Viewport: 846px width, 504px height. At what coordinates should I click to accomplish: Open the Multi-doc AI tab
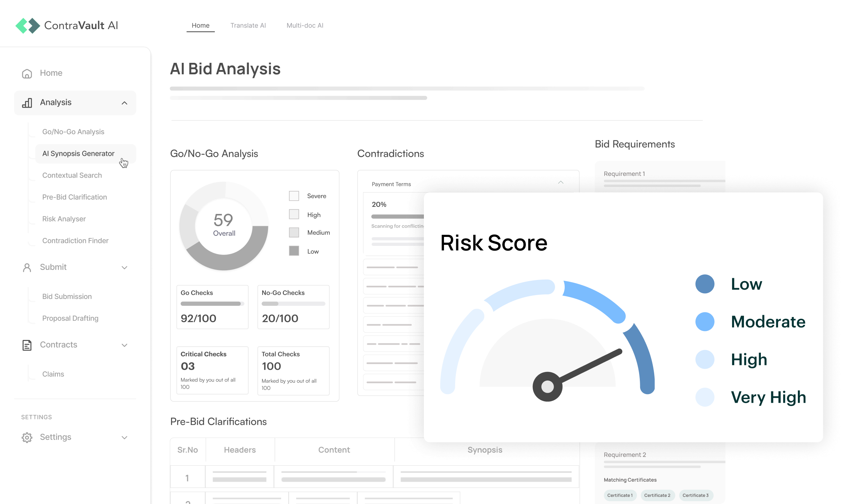(x=305, y=25)
